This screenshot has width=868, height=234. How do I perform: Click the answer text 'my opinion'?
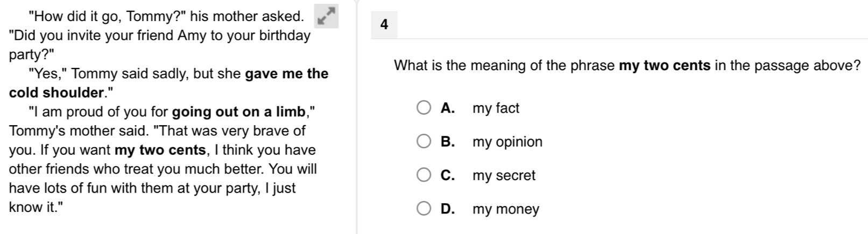(x=507, y=142)
